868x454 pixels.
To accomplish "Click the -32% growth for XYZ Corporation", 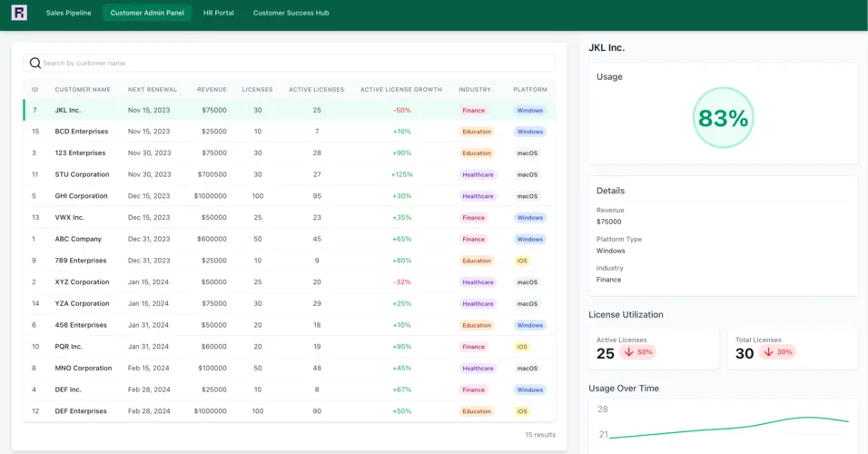I will pos(402,281).
